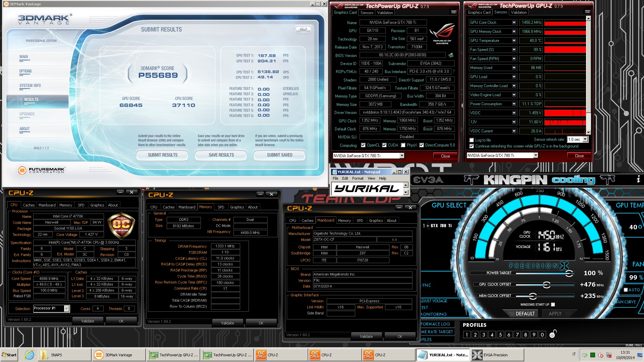644x362 pixels.
Task: Select profile slot 1 in Precision X
Action: pyautogui.click(x=467, y=335)
